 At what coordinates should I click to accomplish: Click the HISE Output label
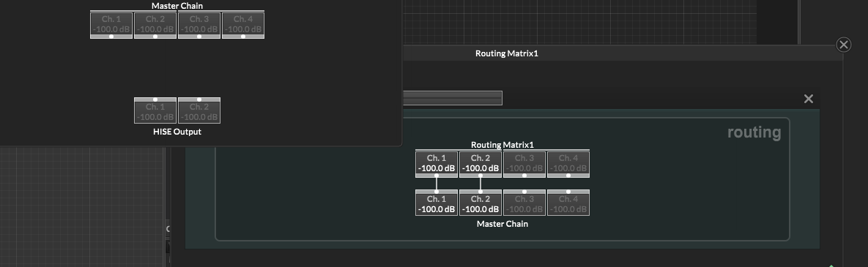click(177, 132)
